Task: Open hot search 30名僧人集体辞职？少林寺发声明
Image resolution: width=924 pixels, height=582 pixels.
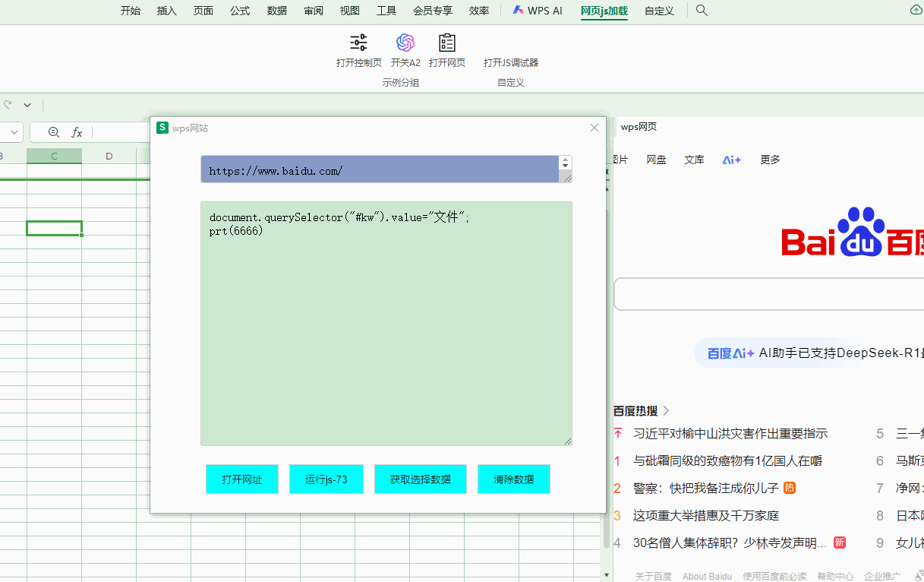Action: point(730,543)
